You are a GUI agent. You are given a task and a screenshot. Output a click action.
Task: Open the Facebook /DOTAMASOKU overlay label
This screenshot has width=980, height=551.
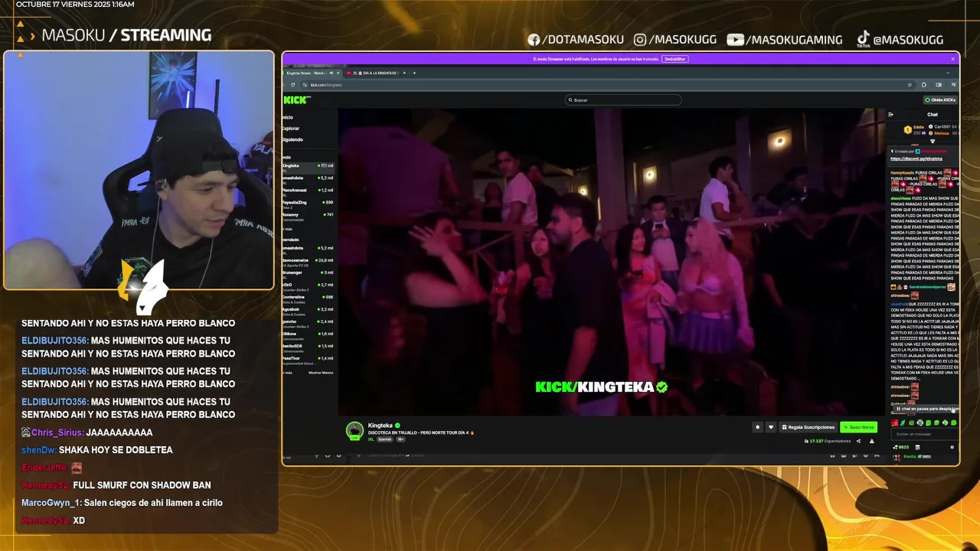click(575, 40)
